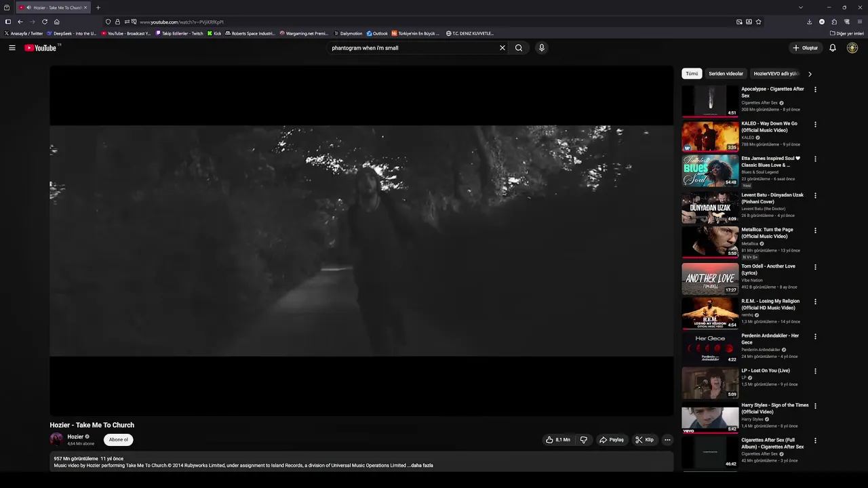The width and height of the screenshot is (868, 488).
Task: Open the Takip Edilenler - Twitch bookmark
Action: [179, 33]
